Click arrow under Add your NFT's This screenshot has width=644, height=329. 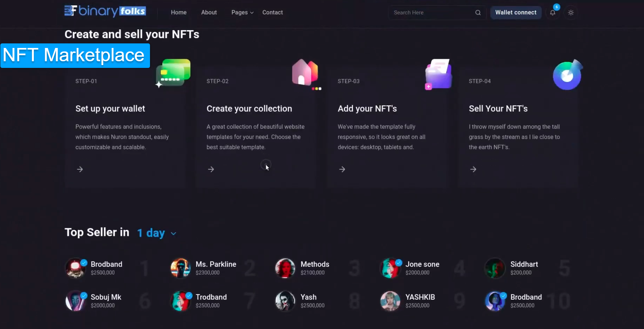[342, 169]
